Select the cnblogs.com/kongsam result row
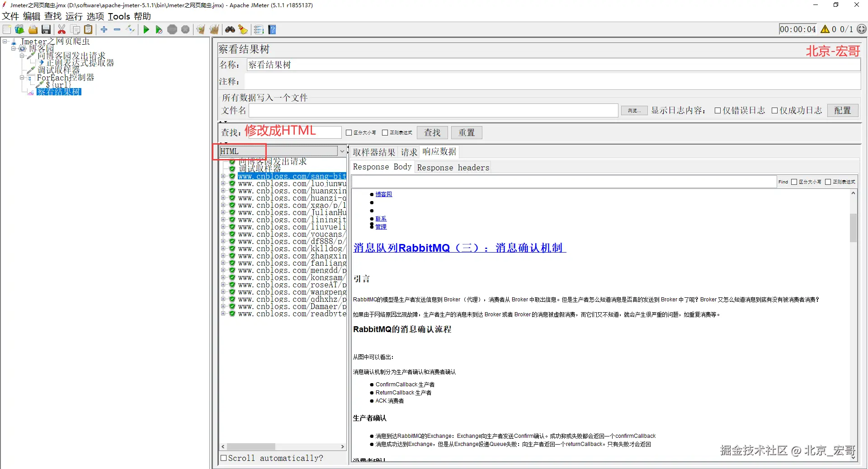This screenshot has height=469, width=868. [x=292, y=277]
